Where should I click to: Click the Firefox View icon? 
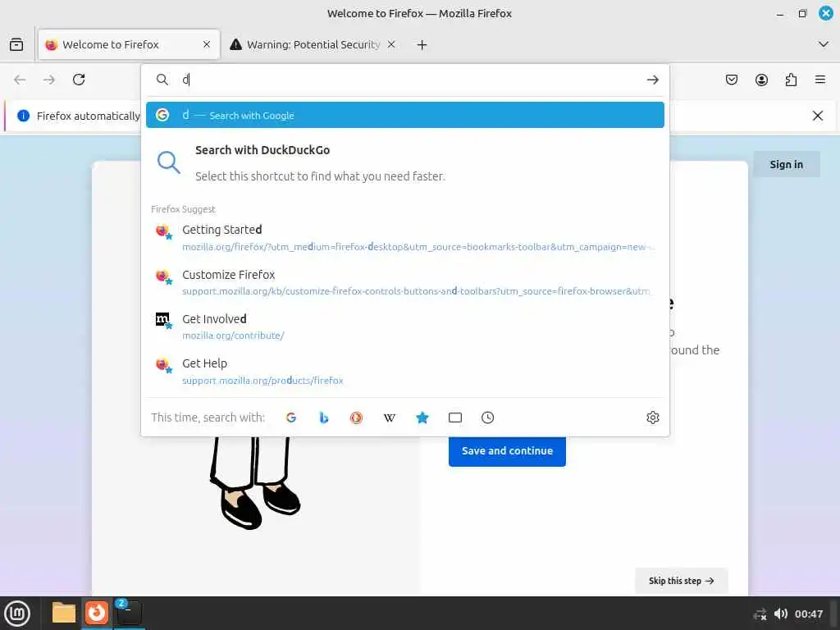pos(16,44)
